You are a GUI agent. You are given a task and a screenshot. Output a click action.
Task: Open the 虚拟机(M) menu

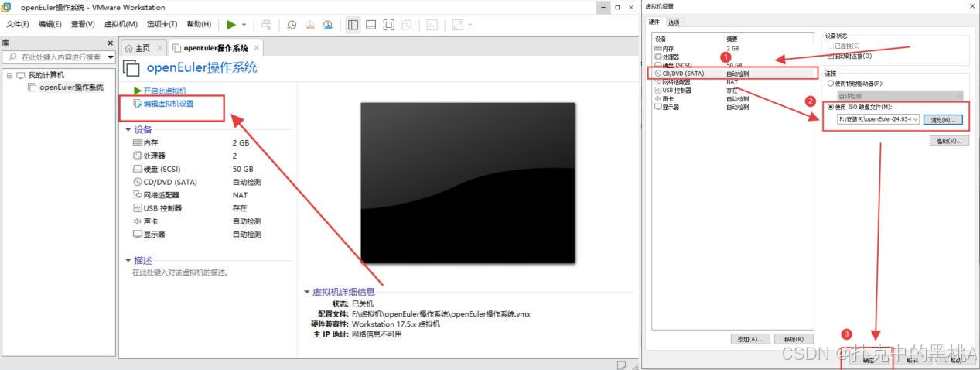point(121,25)
